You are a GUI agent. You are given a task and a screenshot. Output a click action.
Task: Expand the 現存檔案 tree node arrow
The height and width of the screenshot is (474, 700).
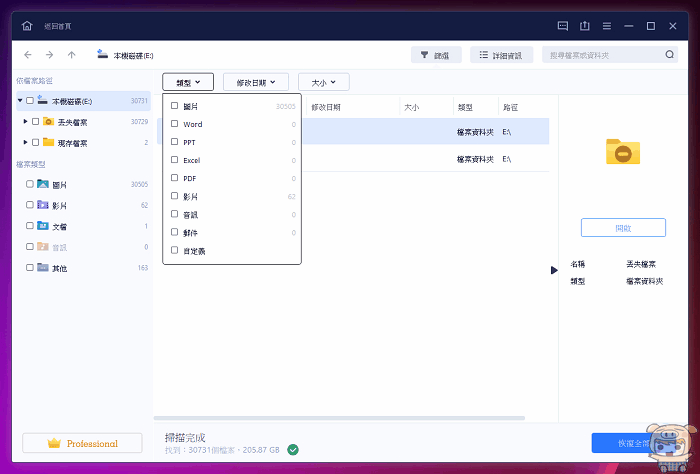pyautogui.click(x=25, y=142)
